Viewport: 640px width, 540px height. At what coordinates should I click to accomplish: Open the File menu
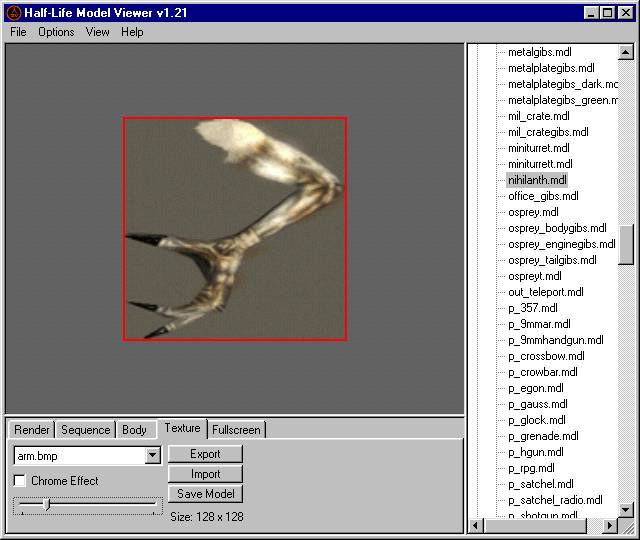pos(18,32)
